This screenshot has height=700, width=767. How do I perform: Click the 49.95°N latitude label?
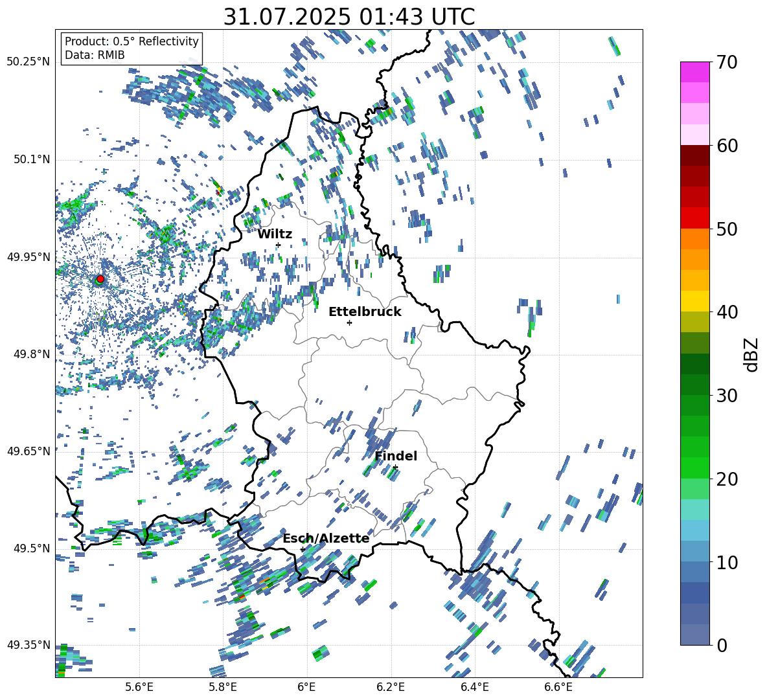(29, 256)
